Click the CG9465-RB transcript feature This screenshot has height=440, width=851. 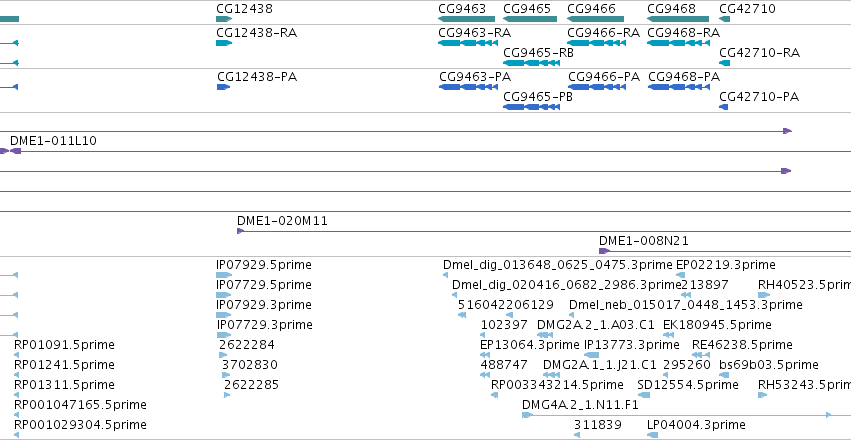click(x=531, y=63)
